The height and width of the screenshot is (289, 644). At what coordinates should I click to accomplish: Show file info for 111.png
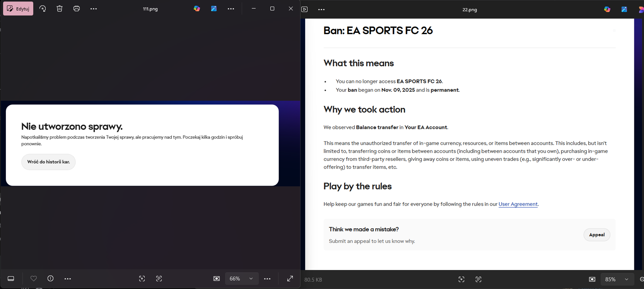[50, 279]
